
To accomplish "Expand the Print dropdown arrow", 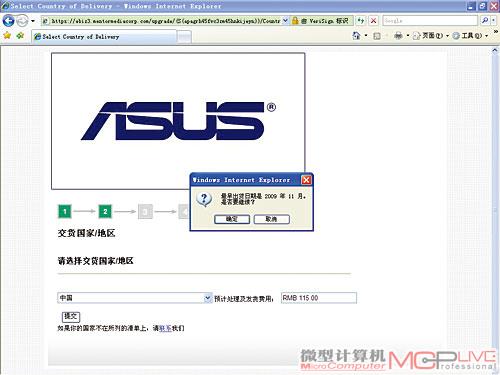I will tap(408, 35).
